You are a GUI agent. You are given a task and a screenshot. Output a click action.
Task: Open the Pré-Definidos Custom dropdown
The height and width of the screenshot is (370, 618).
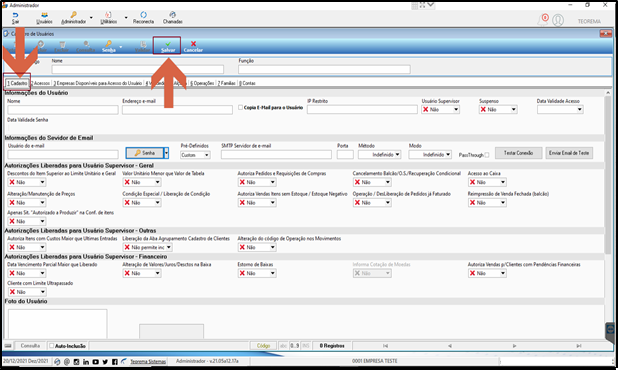click(207, 155)
